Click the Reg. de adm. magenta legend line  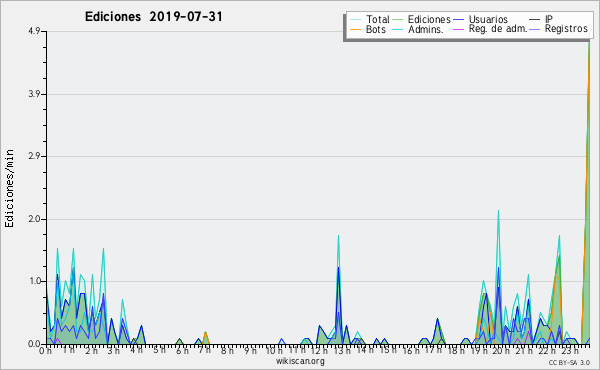click(458, 29)
